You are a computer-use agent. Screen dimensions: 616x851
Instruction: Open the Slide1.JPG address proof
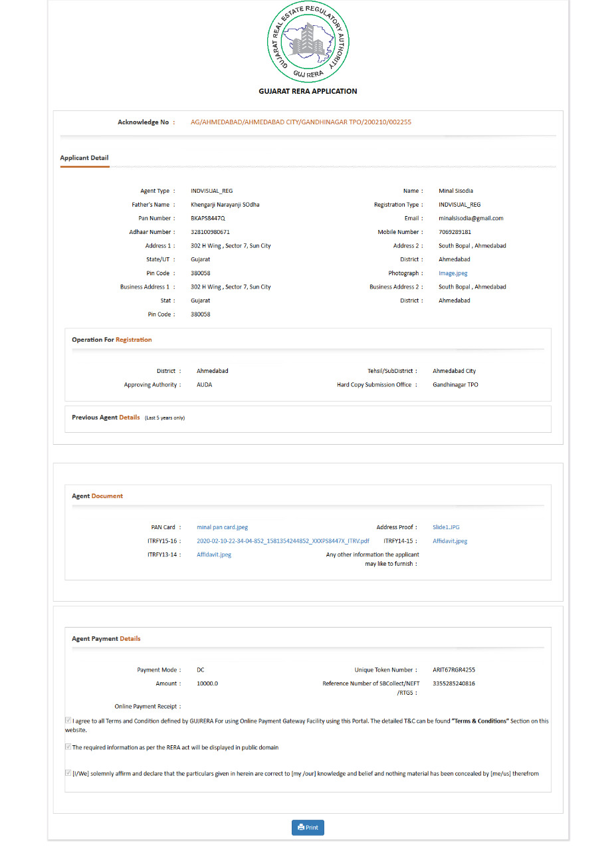coord(446,527)
